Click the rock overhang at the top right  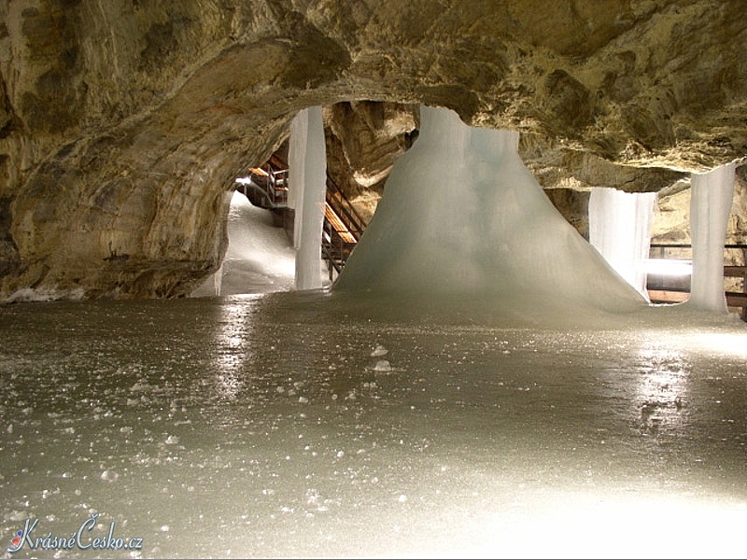coord(635,75)
